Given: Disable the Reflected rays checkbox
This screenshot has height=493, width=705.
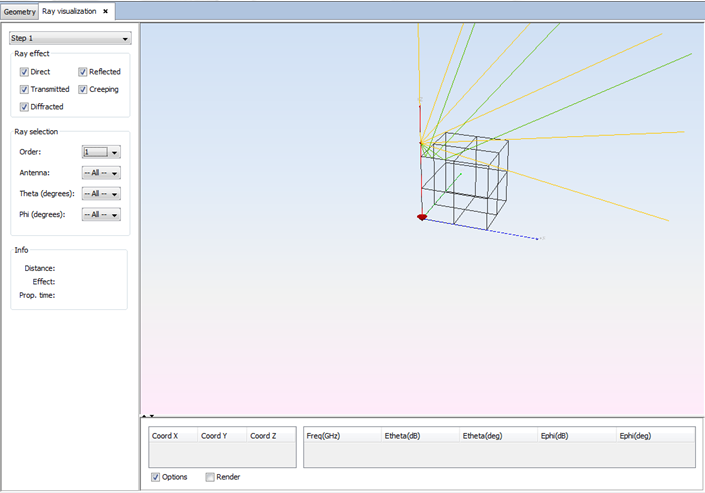Looking at the screenshot, I should coord(83,72).
